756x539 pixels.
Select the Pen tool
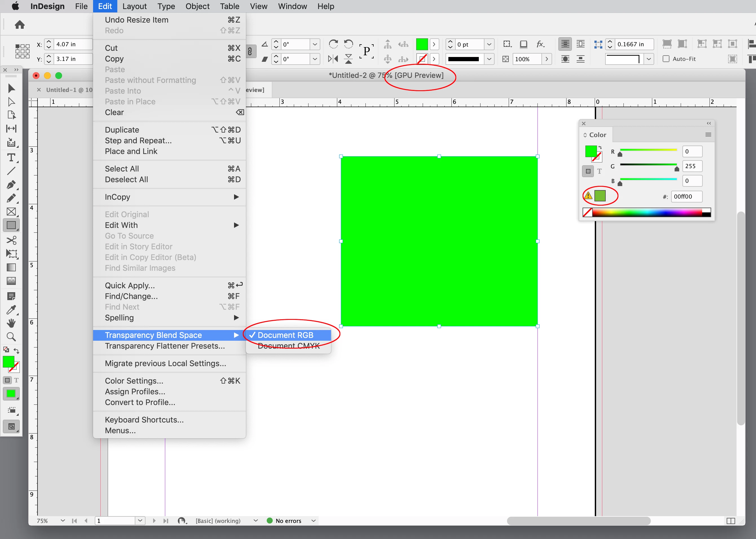11,184
